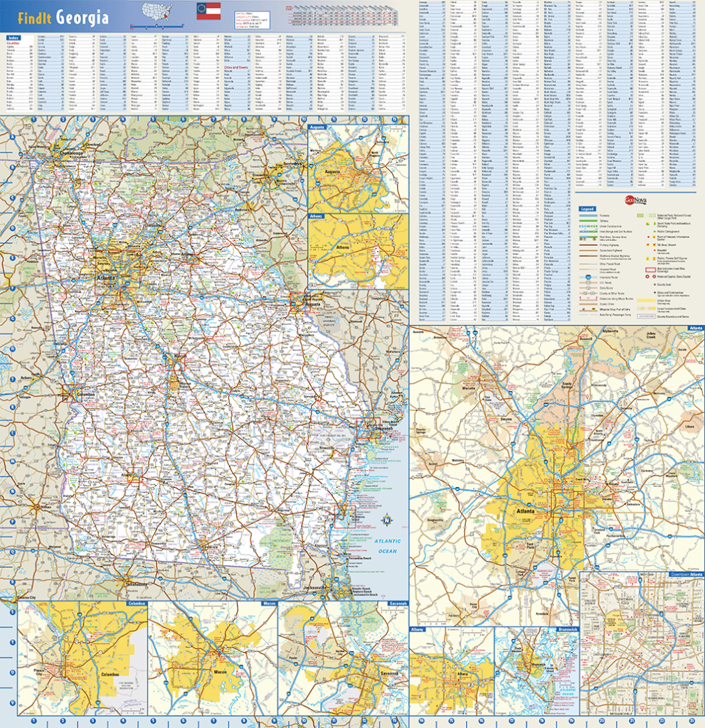Select the hospital symbol in the Legend
This screenshot has width=705, height=728.
point(654,250)
